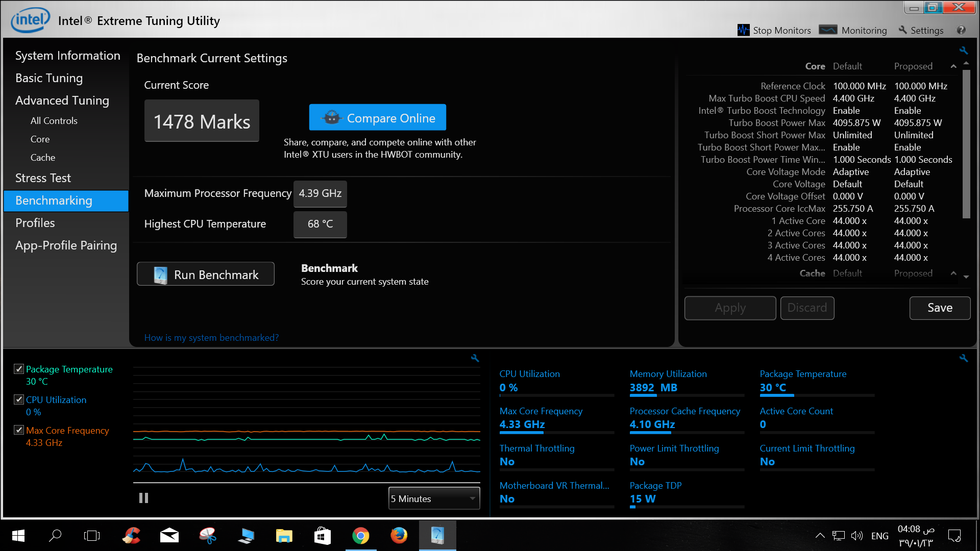Pause the monitoring graph
Screen dimensions: 980x551
(143, 498)
